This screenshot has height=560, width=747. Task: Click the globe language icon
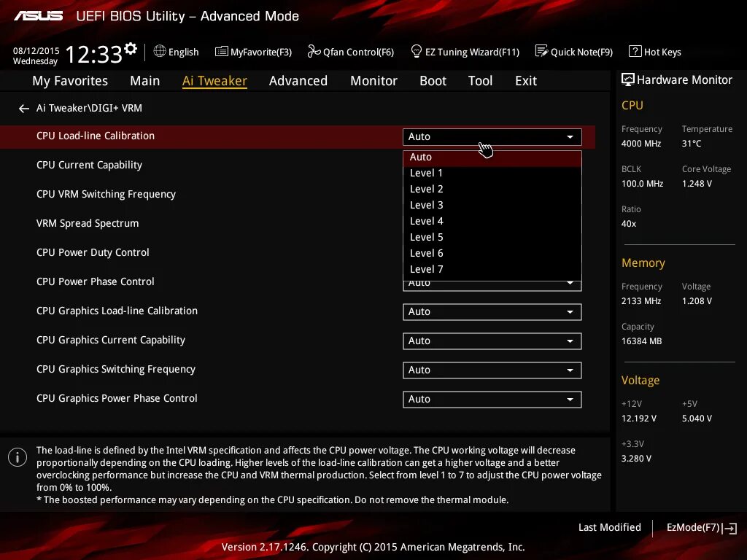pyautogui.click(x=160, y=51)
